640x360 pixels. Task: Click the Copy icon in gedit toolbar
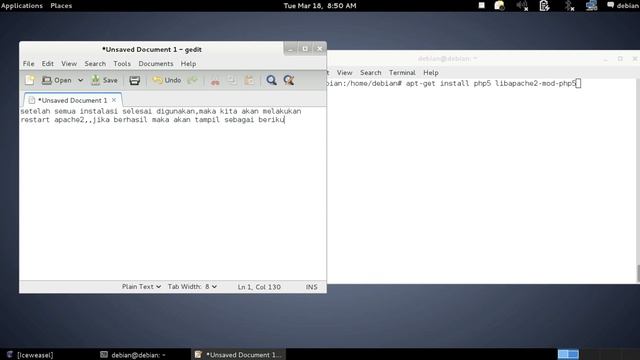[x=232, y=80]
